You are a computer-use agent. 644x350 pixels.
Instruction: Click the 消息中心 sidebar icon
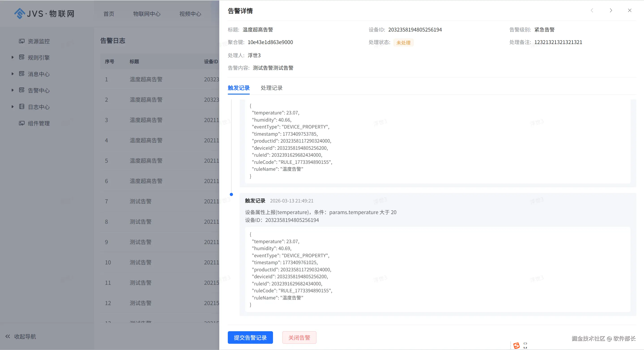[x=22, y=74]
